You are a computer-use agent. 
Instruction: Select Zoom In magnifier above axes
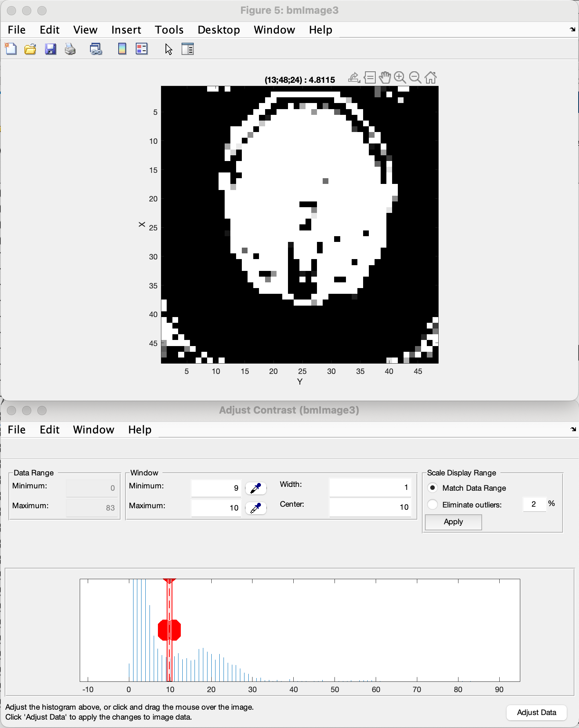click(x=400, y=77)
